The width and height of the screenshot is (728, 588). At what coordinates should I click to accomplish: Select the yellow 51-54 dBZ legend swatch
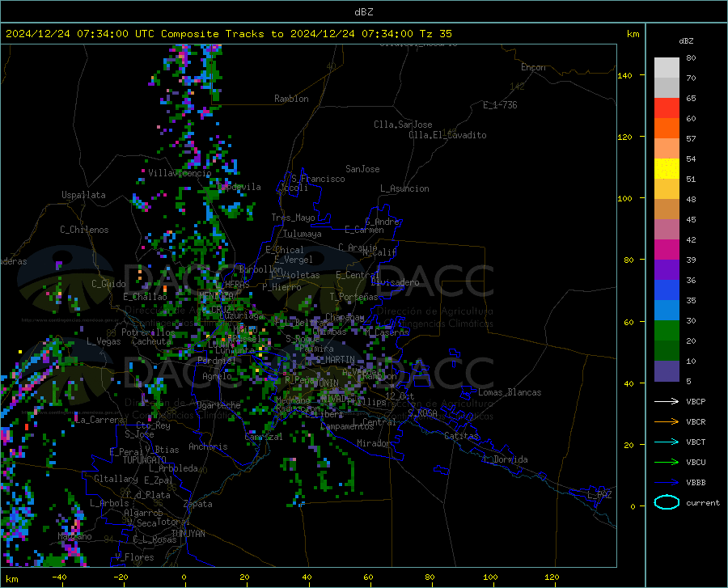[667, 169]
